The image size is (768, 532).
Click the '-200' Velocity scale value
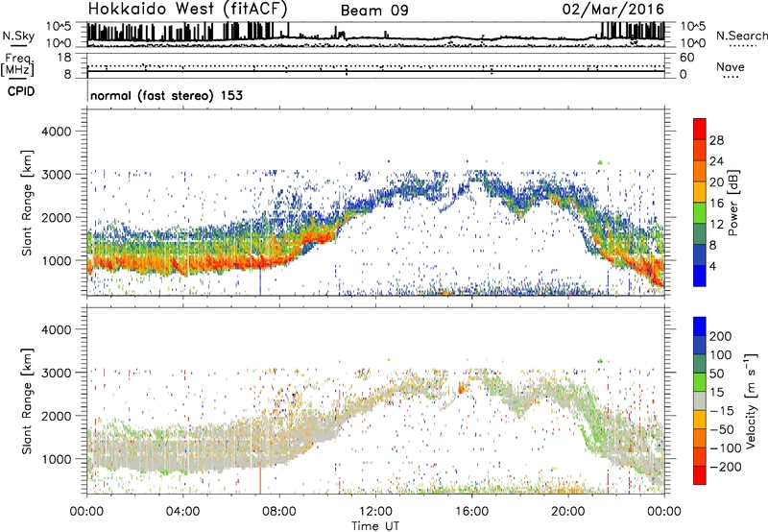point(726,467)
